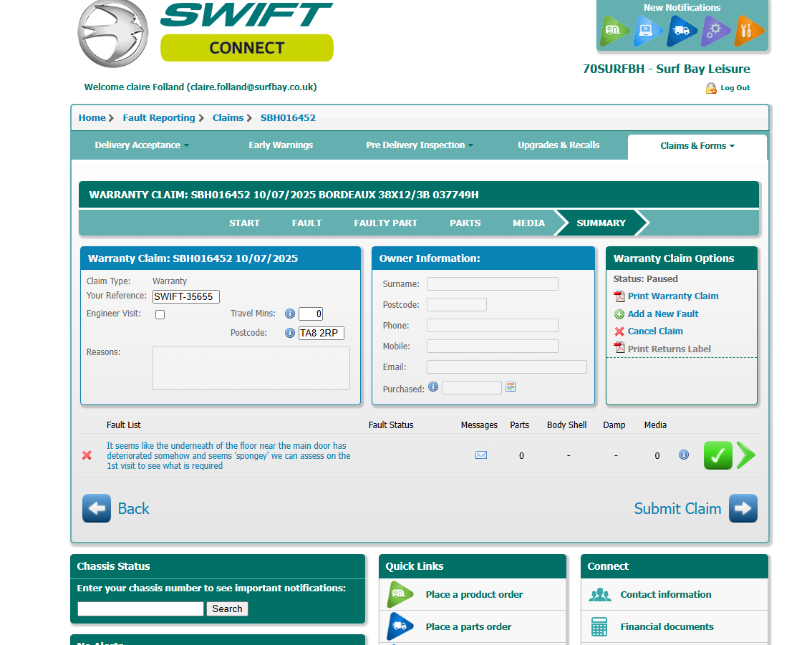This screenshot has width=812, height=645.
Task: Click Purchased date field
Action: click(x=472, y=388)
